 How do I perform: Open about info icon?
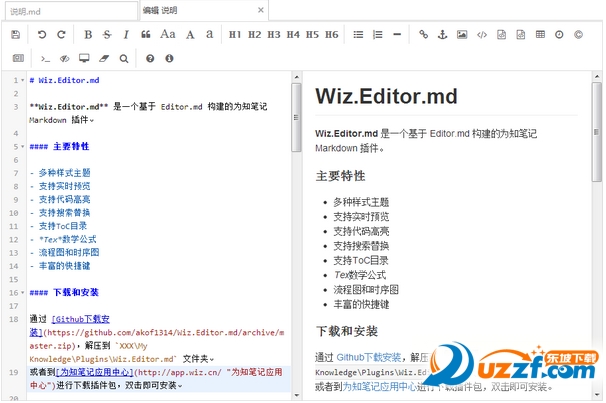tap(169, 59)
